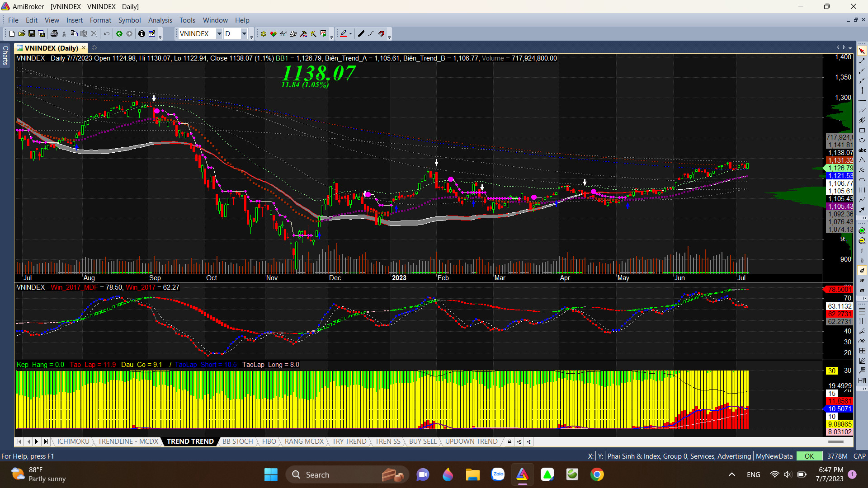868x488 pixels.
Task: Click the Copy icon in toolbar
Action: pyautogui.click(x=74, y=33)
